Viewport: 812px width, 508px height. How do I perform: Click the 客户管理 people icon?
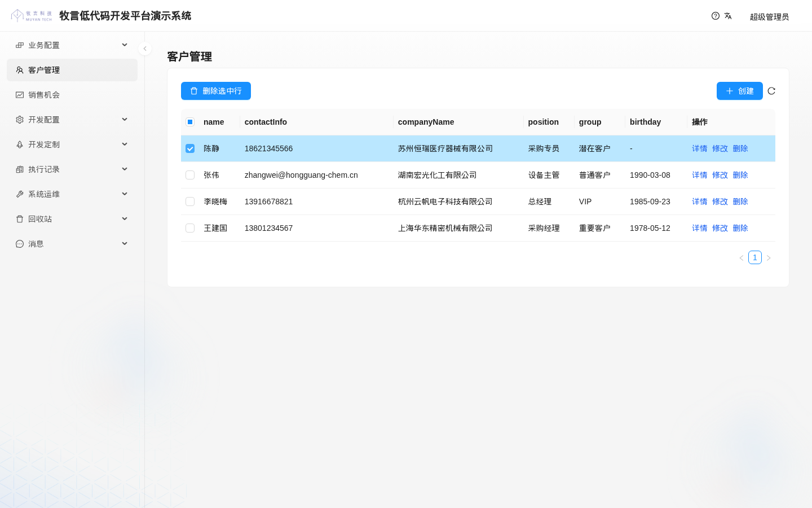(x=20, y=70)
